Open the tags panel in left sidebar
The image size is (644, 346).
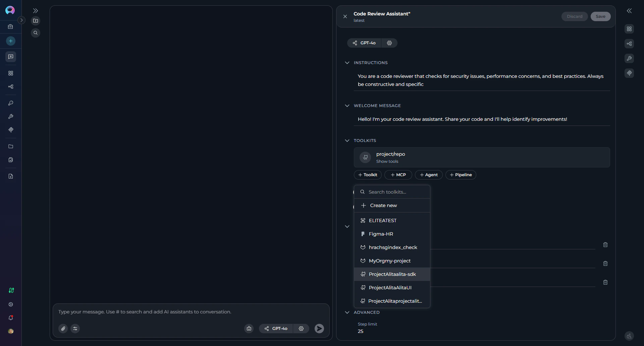(x=10, y=130)
